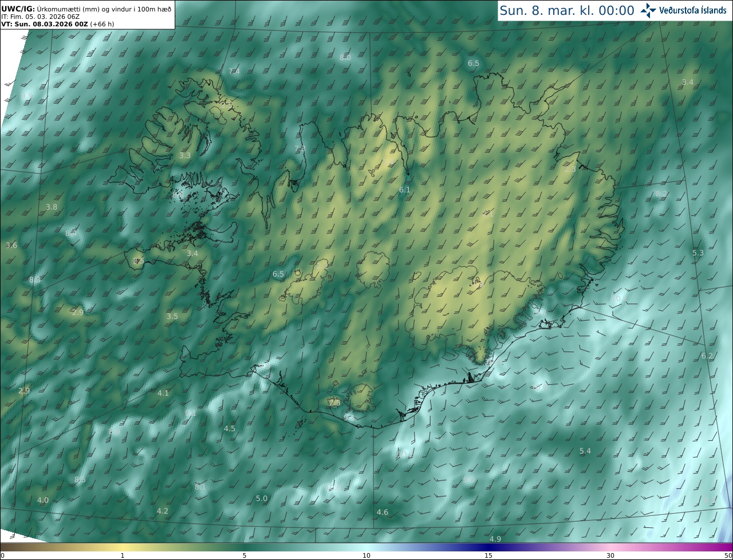The image size is (733, 560).
Task: Click the 8.3 precipitation value label
Action: click(x=35, y=279)
